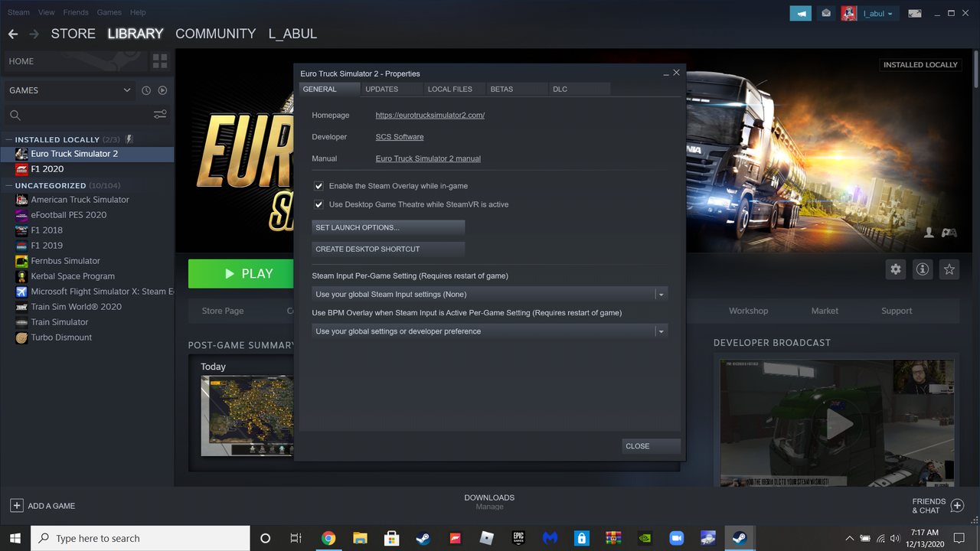Open Windows notification center icon
Image resolution: width=980 pixels, height=551 pixels.
click(959, 538)
